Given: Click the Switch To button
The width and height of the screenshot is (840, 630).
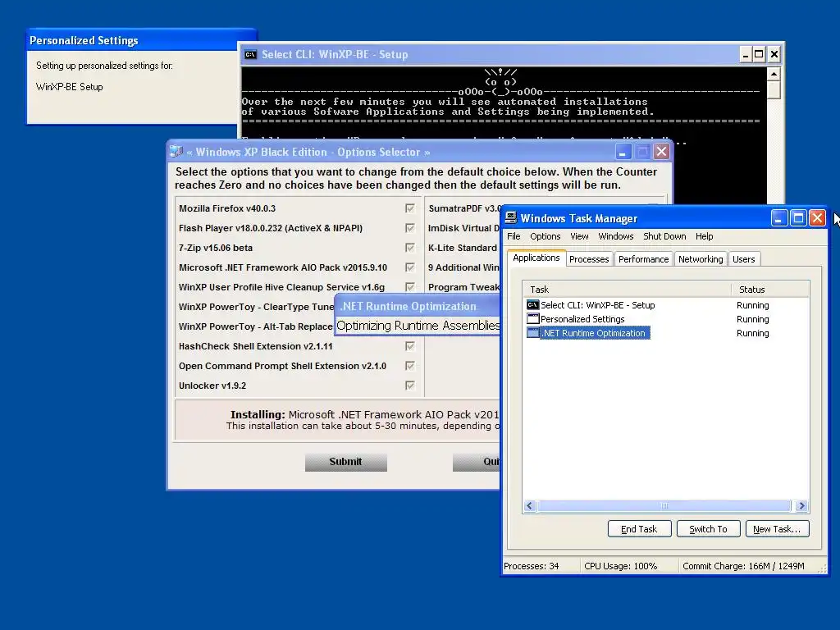Looking at the screenshot, I should tap(708, 529).
